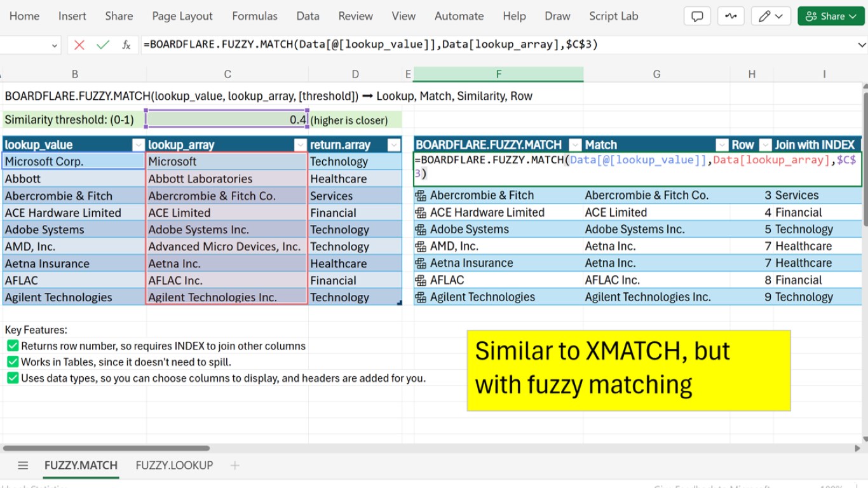Select column B header
This screenshot has width=868, height=488.
coord(74,74)
